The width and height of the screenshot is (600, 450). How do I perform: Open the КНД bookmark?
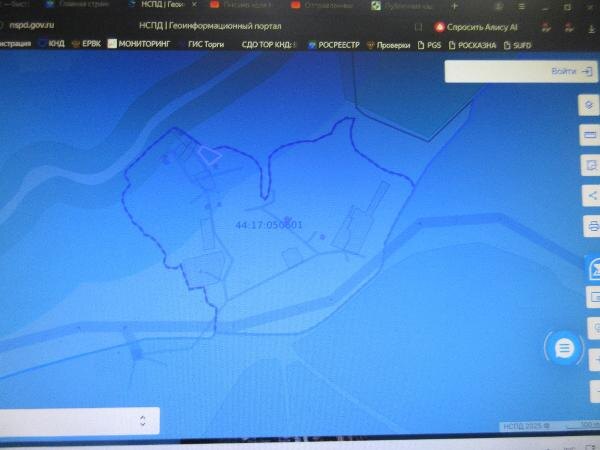coord(52,44)
